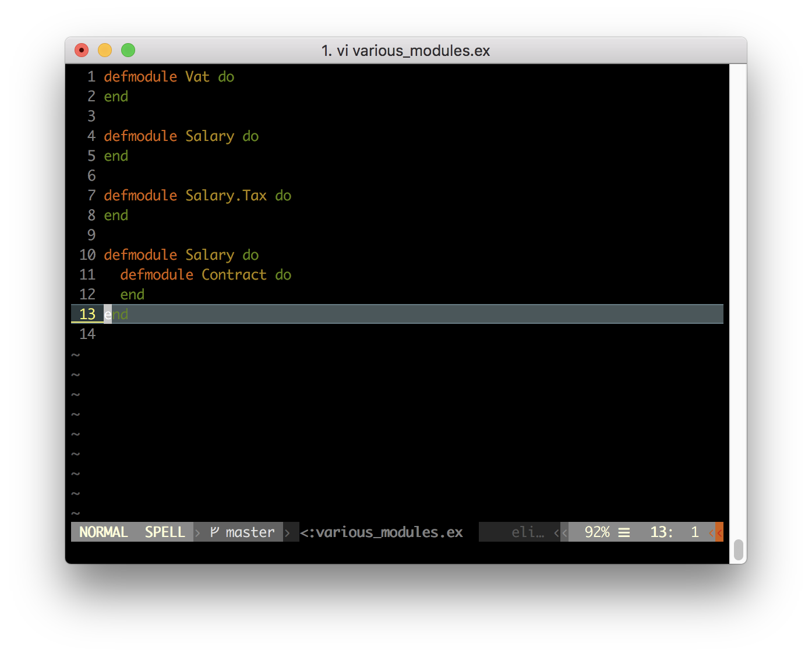
Task: Expand the nested Contract module block
Action: coord(206,274)
